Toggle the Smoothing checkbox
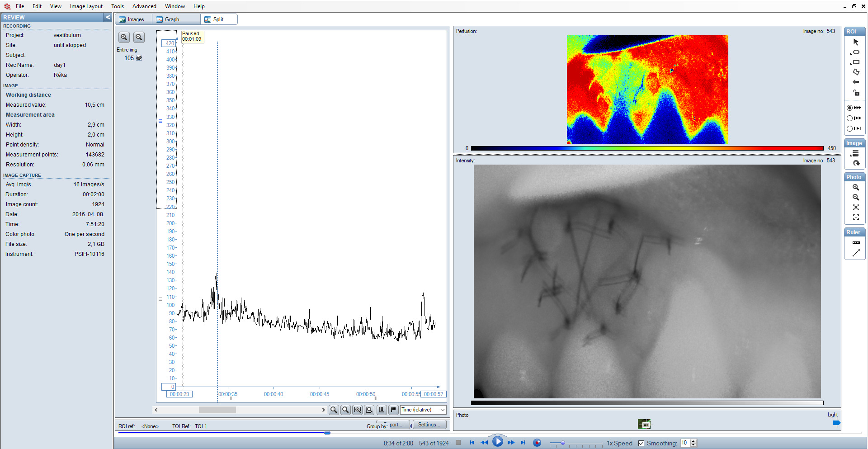Viewport: 868px width, 449px height. (641, 443)
